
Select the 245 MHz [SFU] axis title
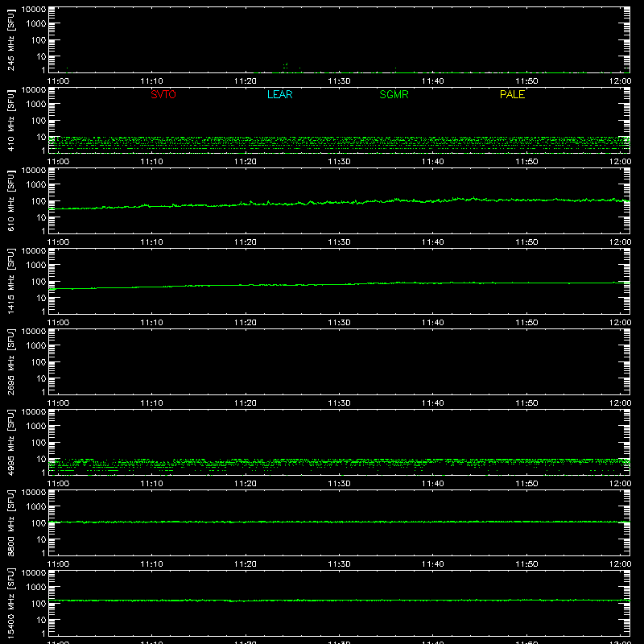click(x=10, y=39)
